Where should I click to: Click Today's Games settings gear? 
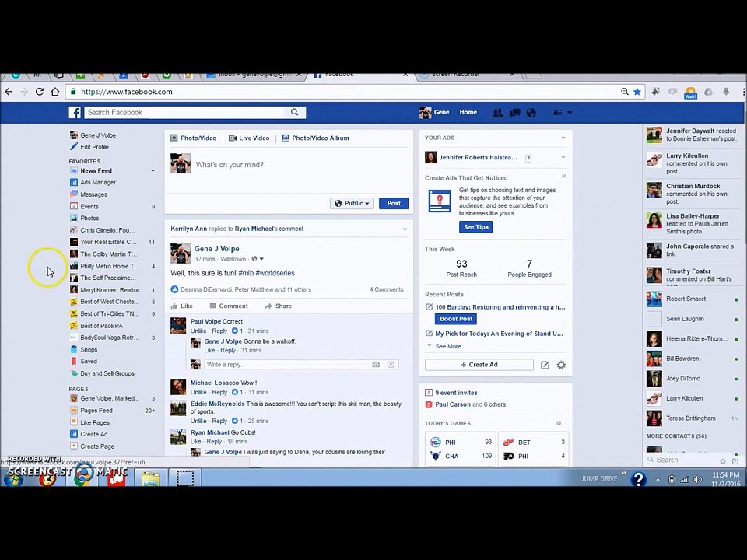coord(559,423)
